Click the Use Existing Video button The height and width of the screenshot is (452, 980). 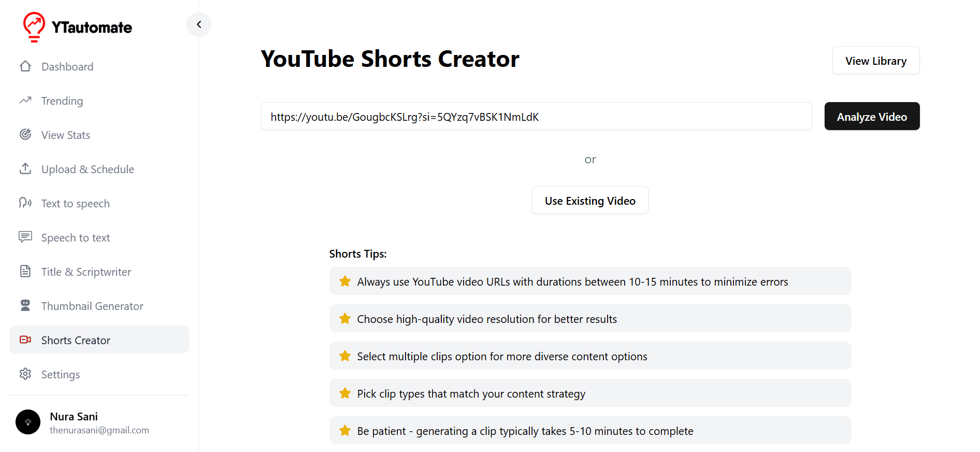click(590, 201)
